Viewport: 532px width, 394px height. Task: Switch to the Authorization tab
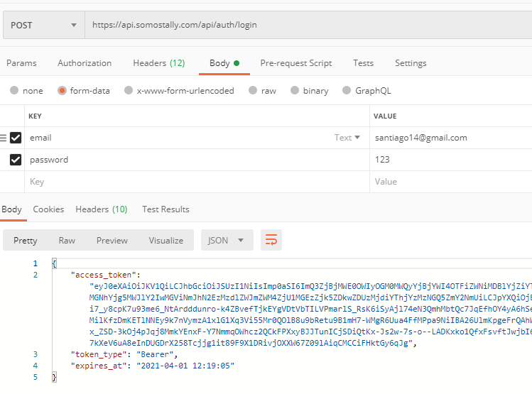click(85, 63)
